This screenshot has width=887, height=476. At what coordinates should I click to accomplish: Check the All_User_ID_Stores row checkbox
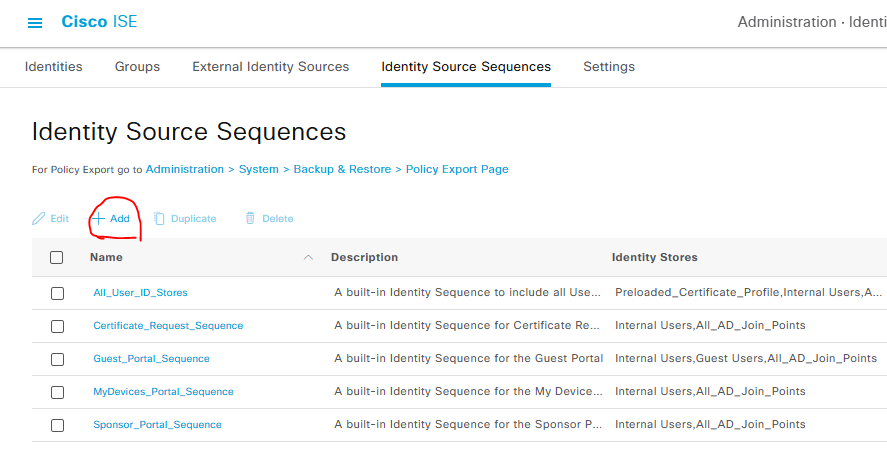[57, 293]
